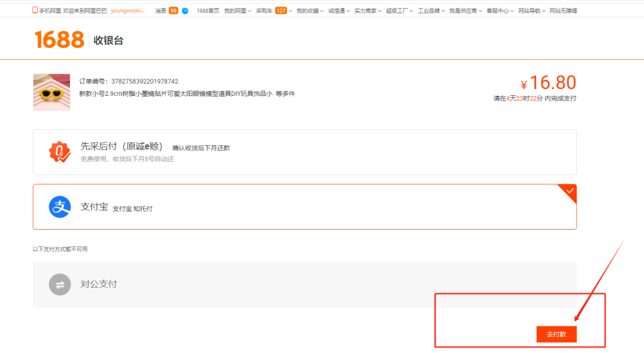Expand the 实力商家 dropdown
644x353 pixels.
tap(367, 11)
